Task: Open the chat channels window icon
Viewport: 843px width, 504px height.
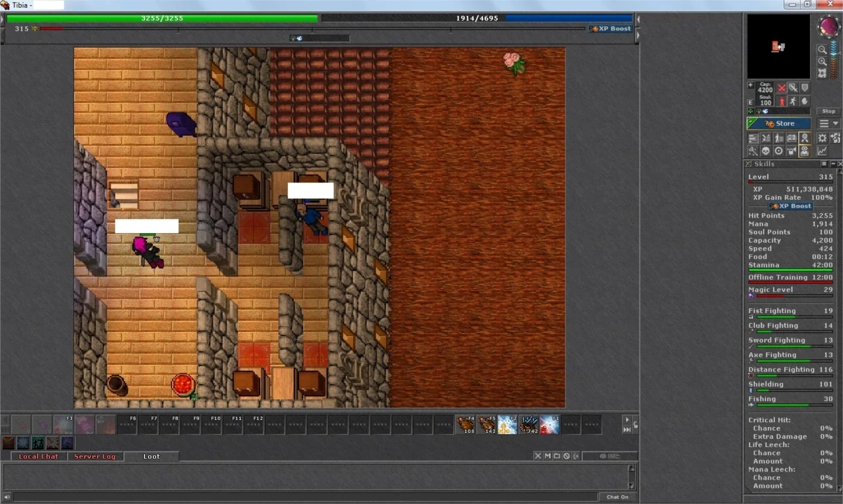Action: pos(557,456)
